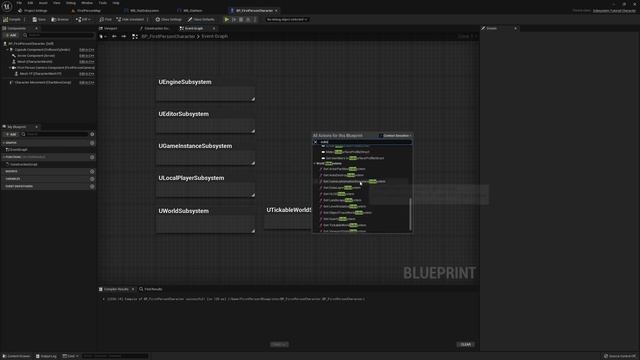
Task: Select the Mesh (CharacterMesh0) component row
Action: coord(35,62)
